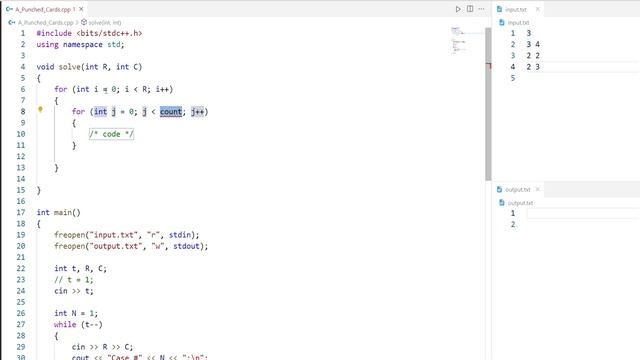Close the A_Punched_Cards.cpp tab

pos(82,9)
